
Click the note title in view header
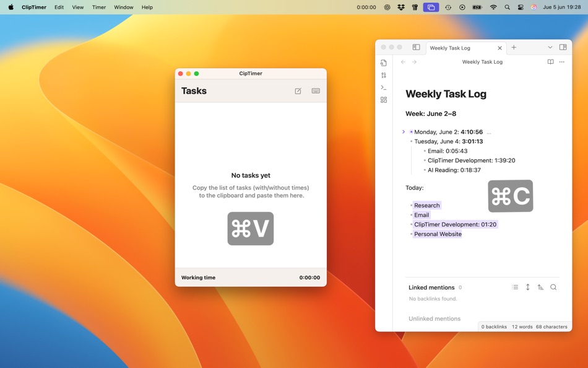click(482, 62)
